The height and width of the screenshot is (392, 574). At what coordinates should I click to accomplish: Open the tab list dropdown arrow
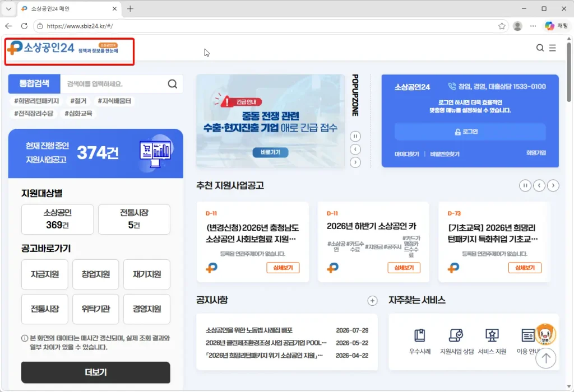point(9,9)
